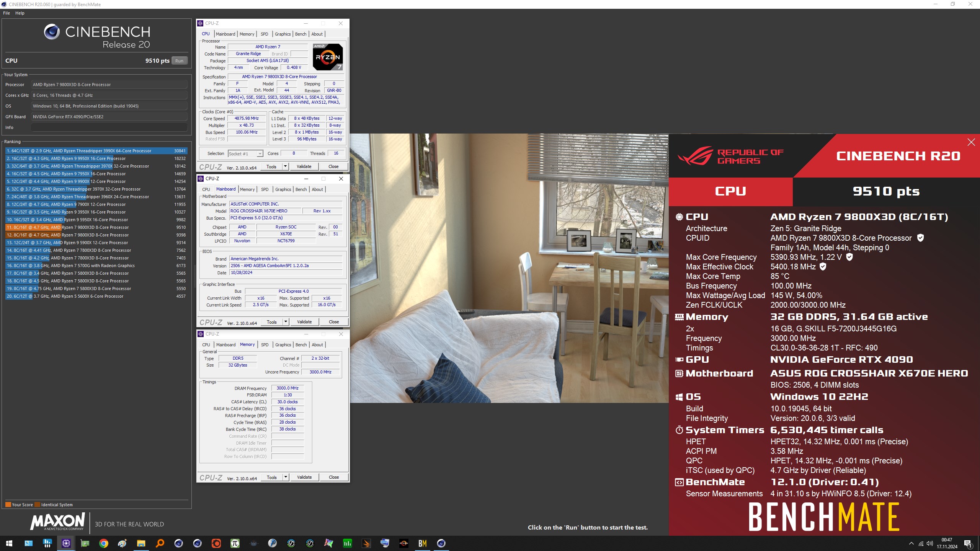Viewport: 980px width, 551px height.
Task: Click the shield beside Max Effective Clock
Action: tap(823, 267)
